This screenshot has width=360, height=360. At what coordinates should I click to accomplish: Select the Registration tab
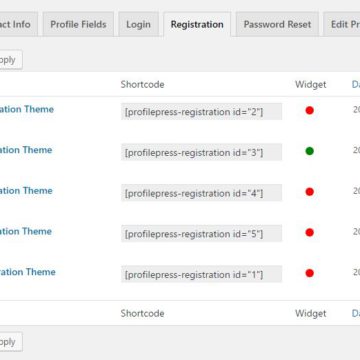coord(197,24)
